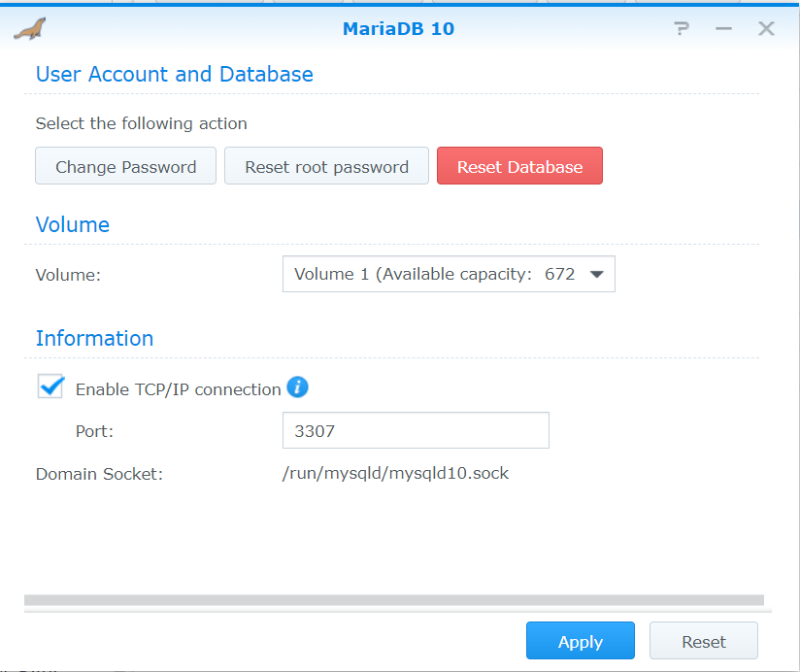
Task: Click the horizontal scrollbar above Apply
Action: pos(393,601)
